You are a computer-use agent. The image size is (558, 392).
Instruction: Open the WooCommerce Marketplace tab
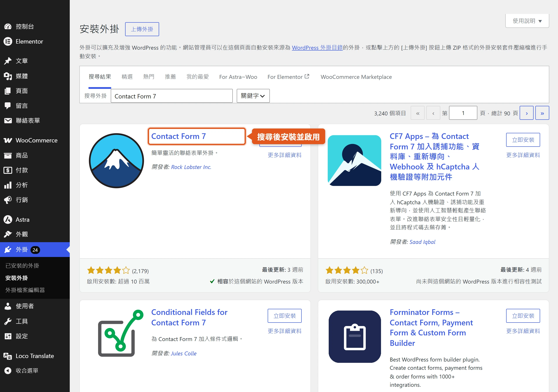coord(356,77)
